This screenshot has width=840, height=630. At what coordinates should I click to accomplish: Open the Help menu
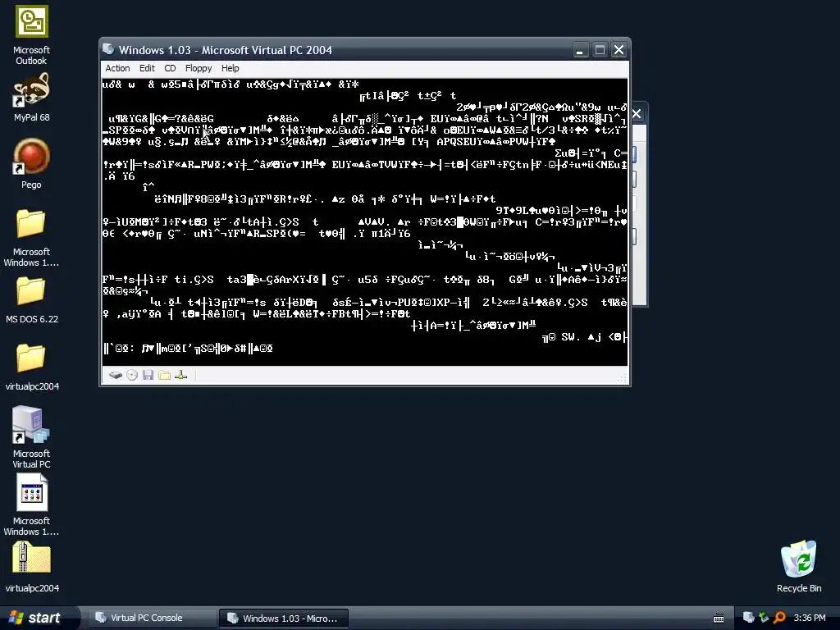pos(231,69)
